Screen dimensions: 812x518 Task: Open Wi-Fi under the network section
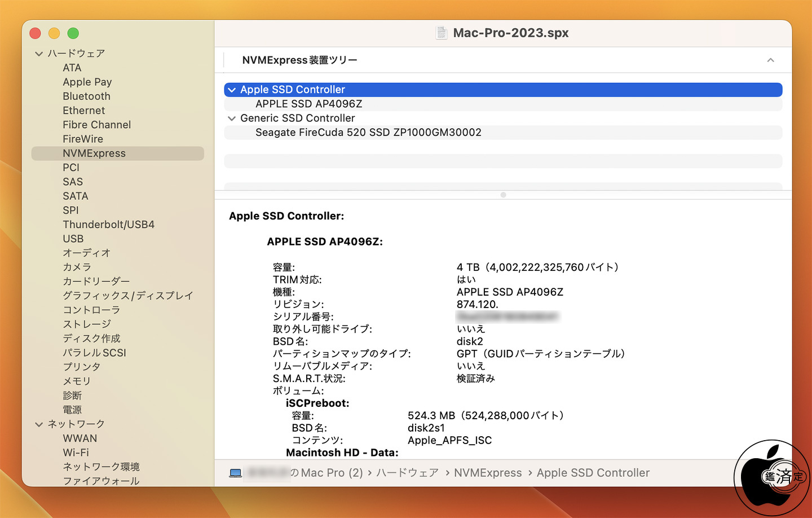click(76, 453)
